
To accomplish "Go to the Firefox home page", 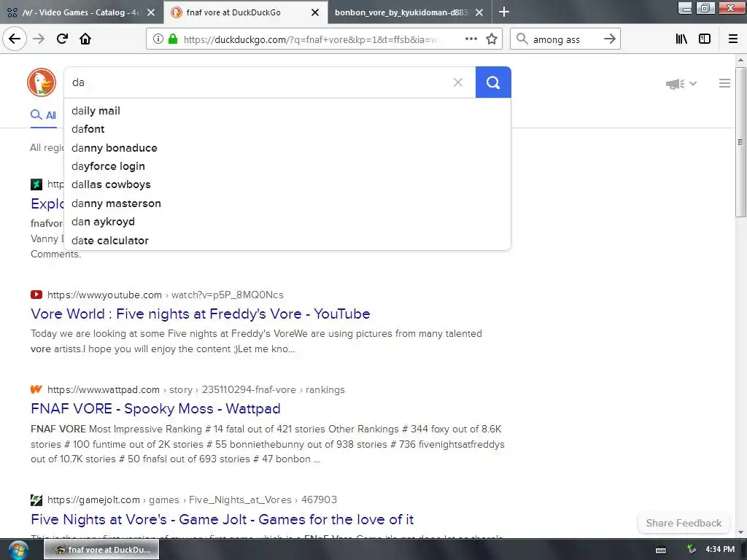I will (85, 39).
